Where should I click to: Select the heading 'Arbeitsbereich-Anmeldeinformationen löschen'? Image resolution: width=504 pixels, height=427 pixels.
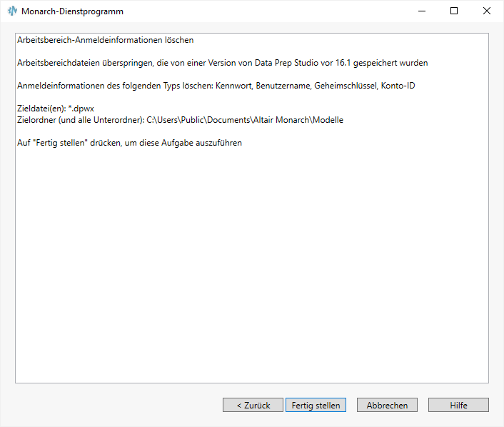tap(106, 40)
